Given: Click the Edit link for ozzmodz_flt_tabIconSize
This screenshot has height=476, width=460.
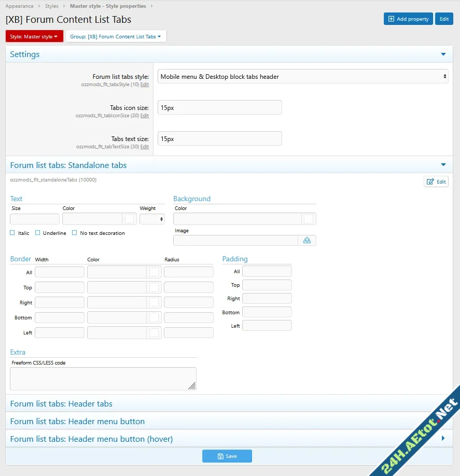Looking at the screenshot, I should [x=145, y=116].
